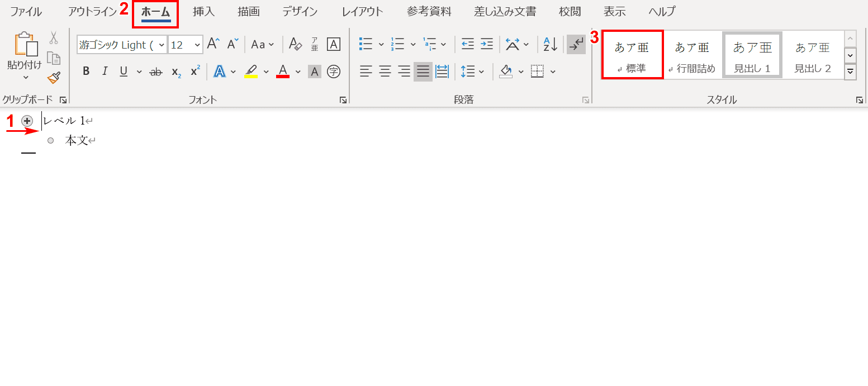Apply distributed alignment
The image size is (868, 386).
(x=442, y=72)
